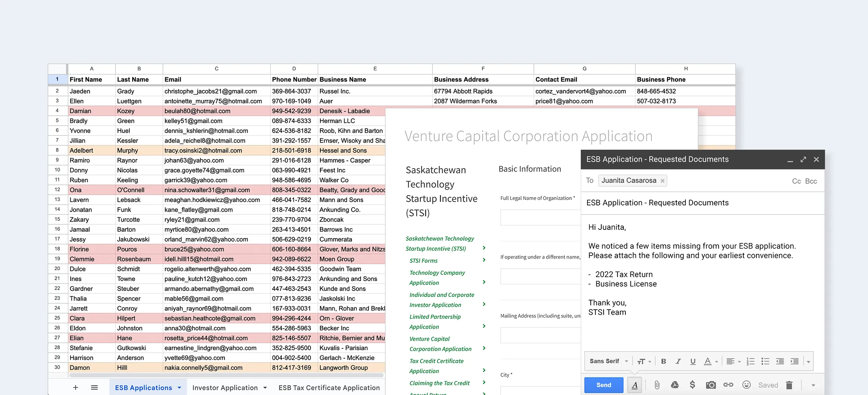868x395 pixels.
Task: Insert a photo using the camera icon
Action: [x=711, y=385]
